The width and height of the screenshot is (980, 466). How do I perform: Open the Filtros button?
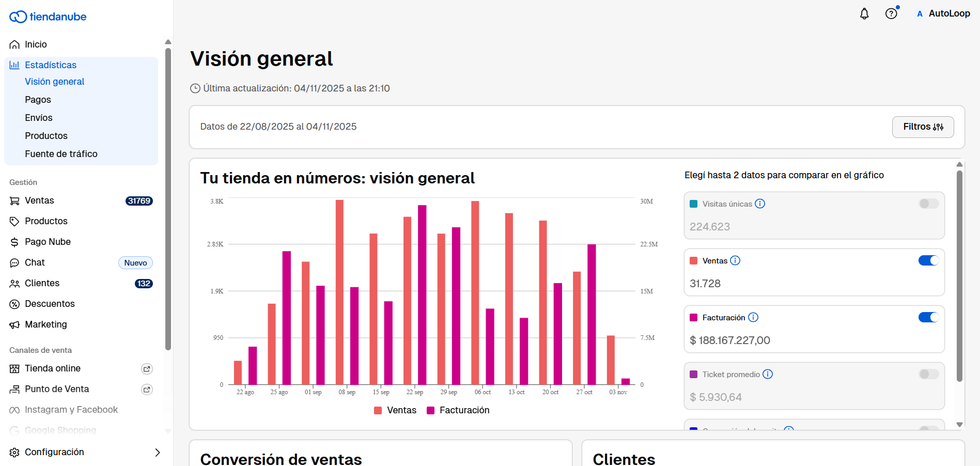click(923, 127)
